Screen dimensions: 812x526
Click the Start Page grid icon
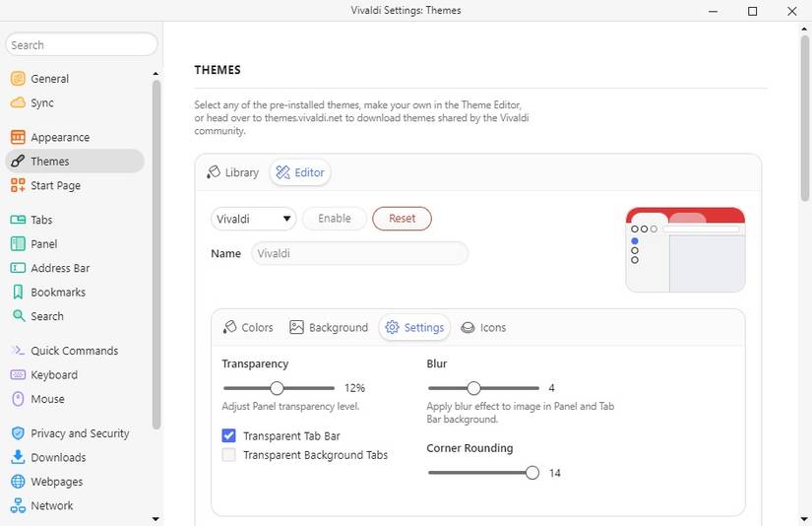18,185
